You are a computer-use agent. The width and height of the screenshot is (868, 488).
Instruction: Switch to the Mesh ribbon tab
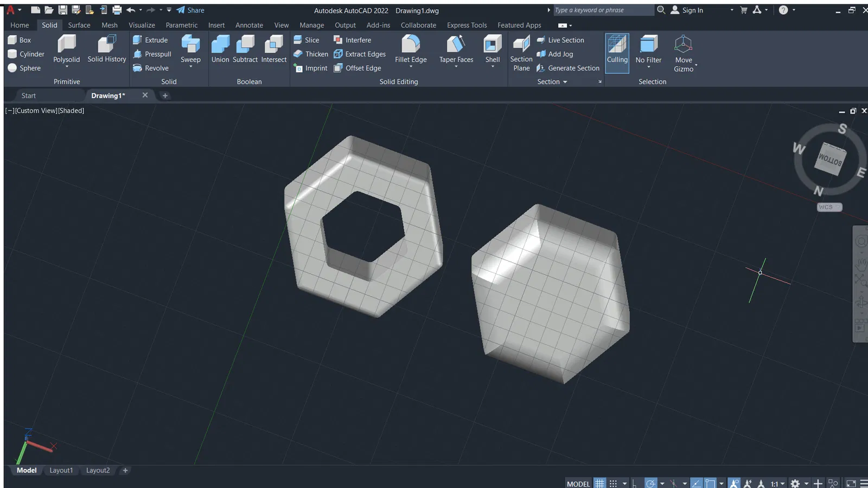(x=110, y=25)
